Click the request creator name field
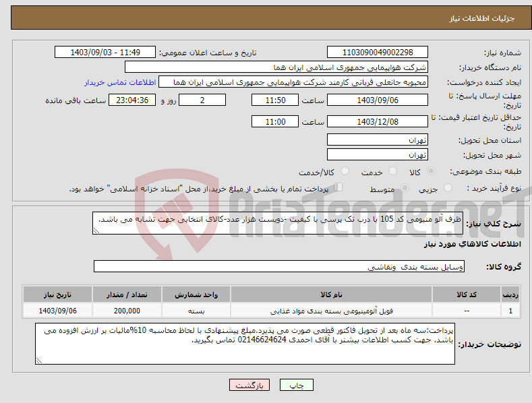This screenshot has height=403, width=532. pyautogui.click(x=293, y=82)
